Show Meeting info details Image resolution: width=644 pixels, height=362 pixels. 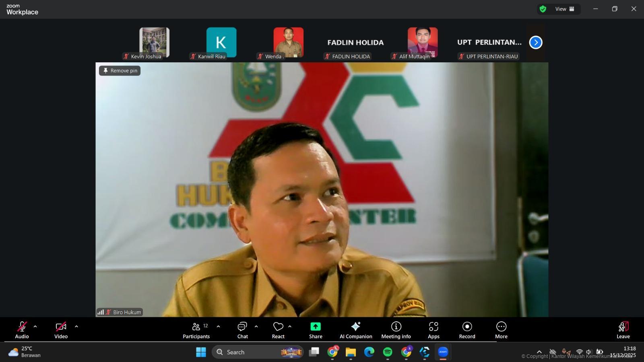(396, 330)
